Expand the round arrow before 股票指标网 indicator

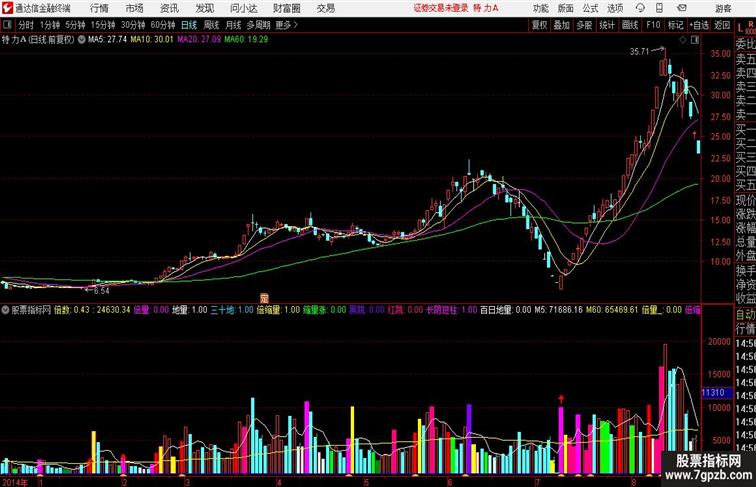pos(5,310)
